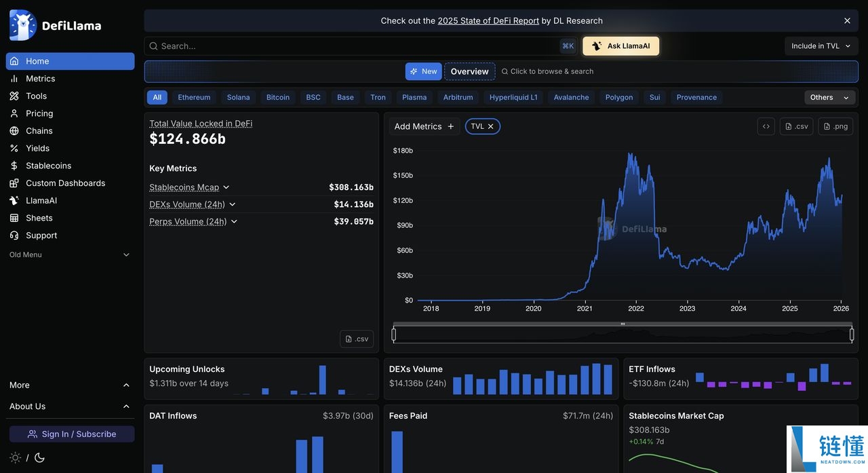Click the magnifier icon in search bar
Image resolution: width=868 pixels, height=473 pixels.
(153, 46)
